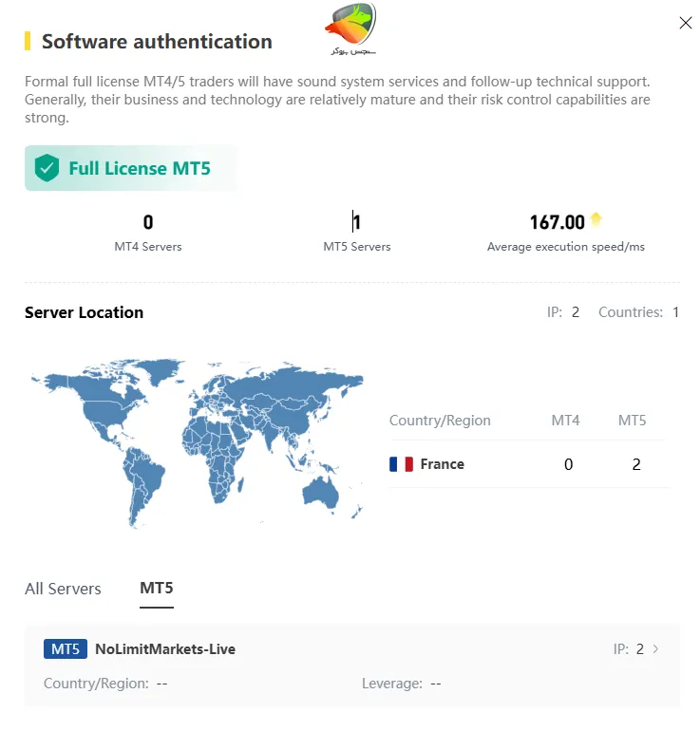Viewport: 700px width, 750px height.
Task: Click the yellow arrow beside 167.00
Action: click(596, 220)
